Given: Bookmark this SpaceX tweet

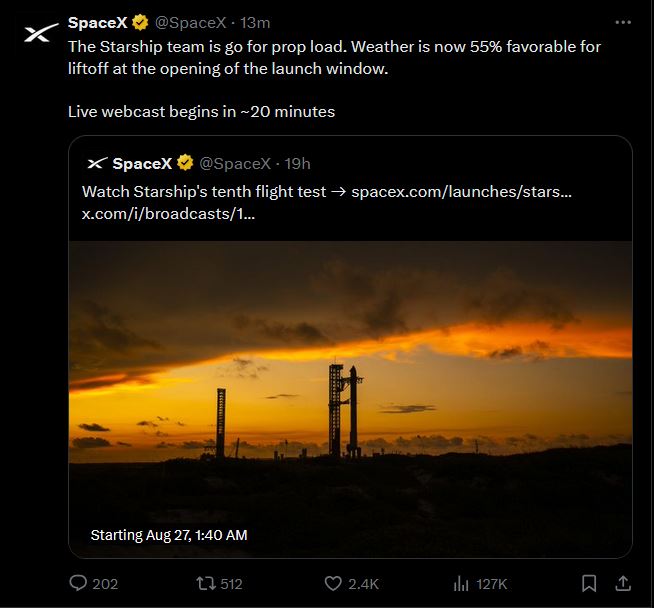Looking at the screenshot, I should tap(590, 583).
